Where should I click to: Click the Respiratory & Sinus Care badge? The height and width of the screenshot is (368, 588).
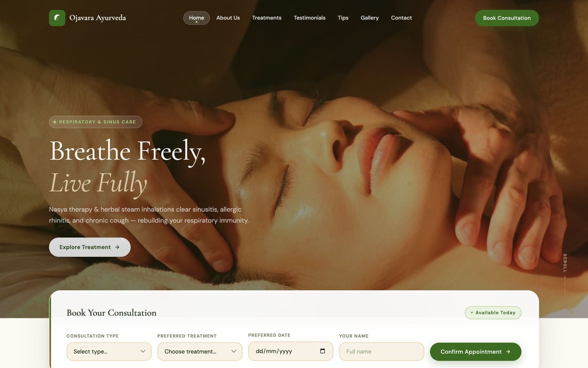[96, 122]
